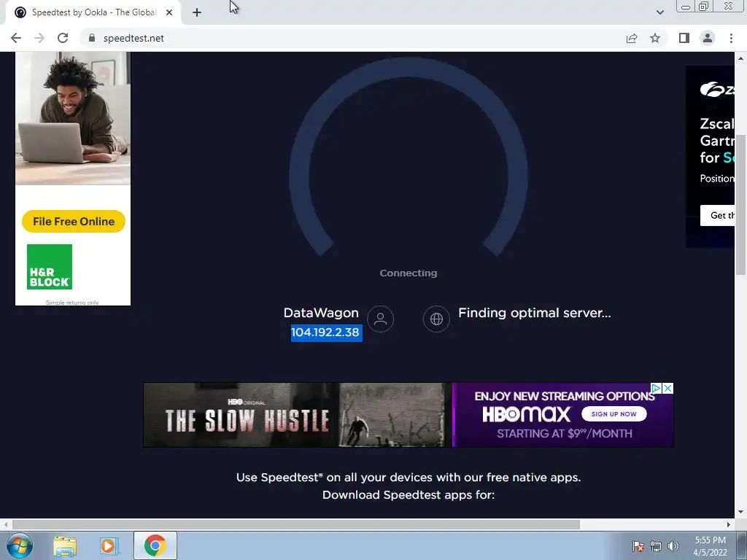Close the HBO Max ad with X
Viewport: 747px width, 560px height.
point(668,388)
